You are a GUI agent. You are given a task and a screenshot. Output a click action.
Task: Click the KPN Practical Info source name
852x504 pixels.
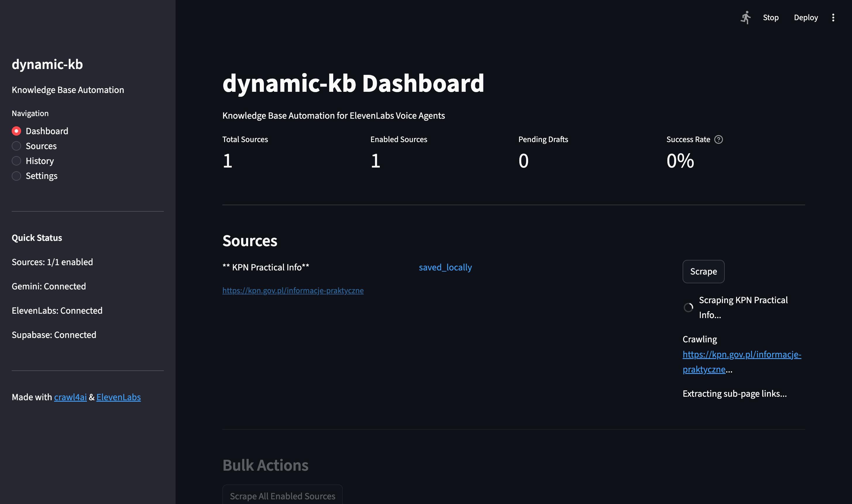coord(266,267)
